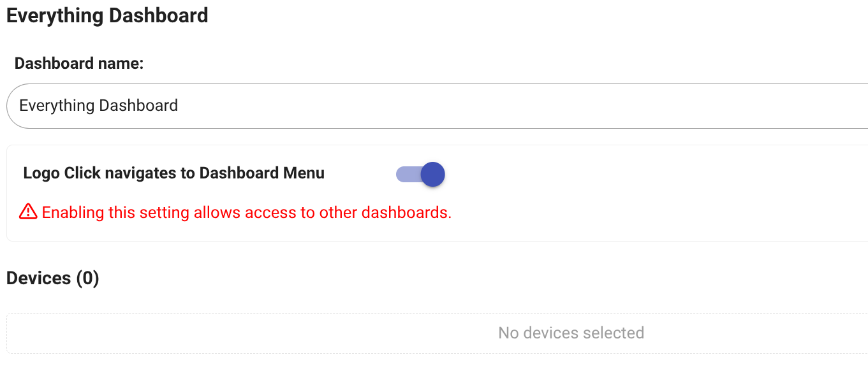Click the 'Devices (0)' section heading

52,279
